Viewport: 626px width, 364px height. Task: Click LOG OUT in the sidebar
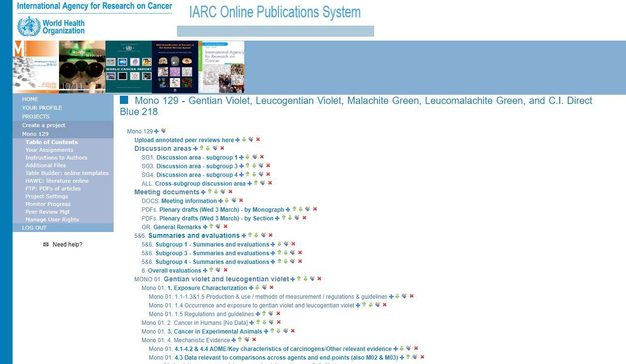tap(34, 228)
